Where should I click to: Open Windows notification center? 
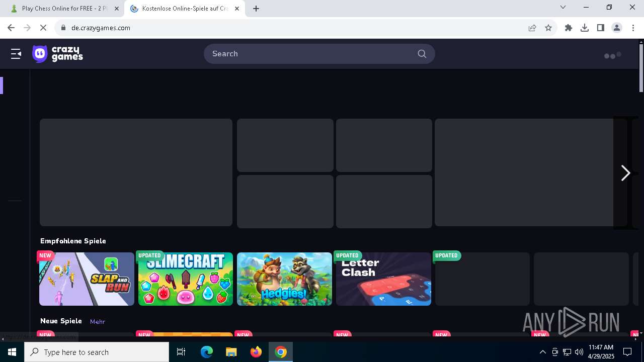[627, 352]
